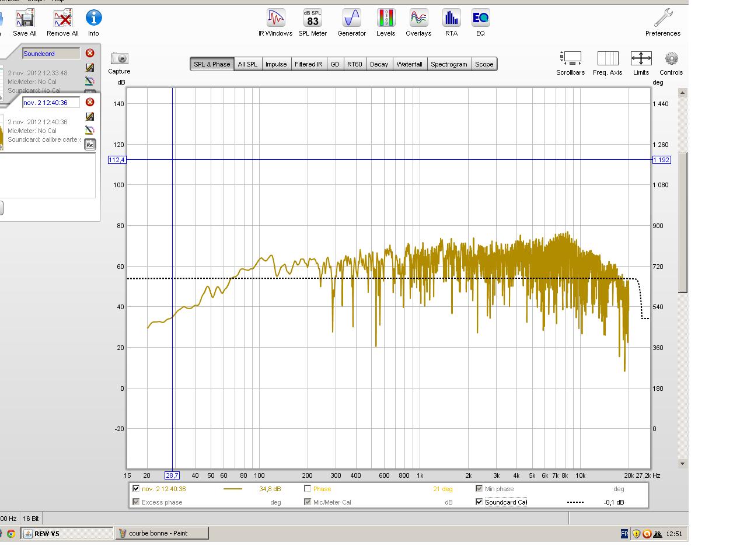Click the FR language indicator
The height and width of the screenshot is (560, 747).
coord(624,533)
